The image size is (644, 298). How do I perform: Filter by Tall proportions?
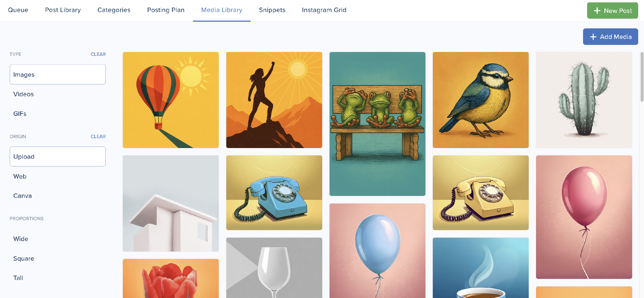point(58,278)
